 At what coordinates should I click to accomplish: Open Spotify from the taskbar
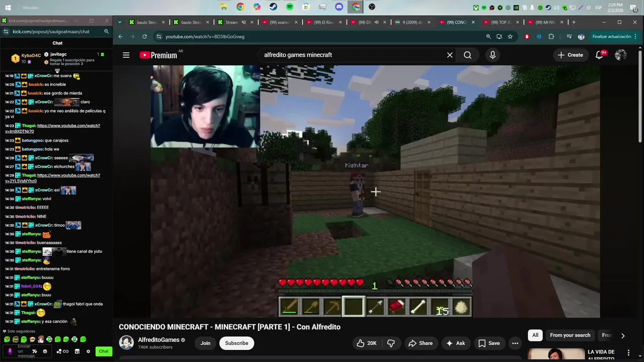click(290, 7)
